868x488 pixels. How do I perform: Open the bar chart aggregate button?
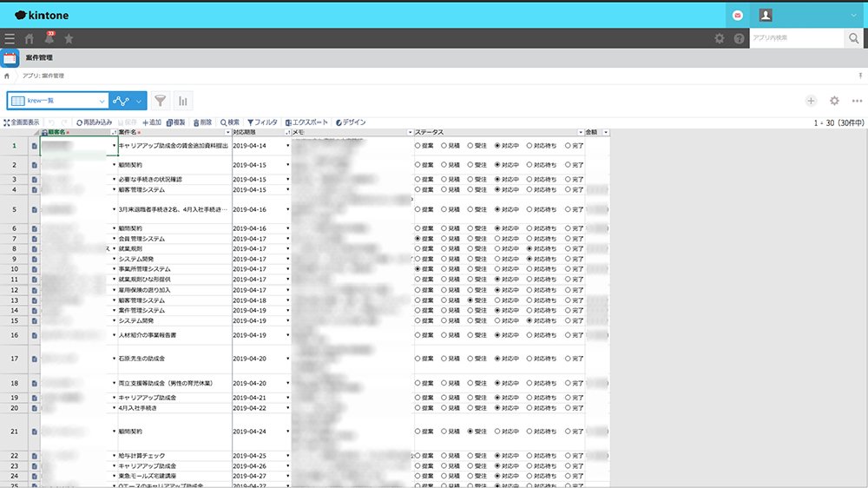(182, 101)
